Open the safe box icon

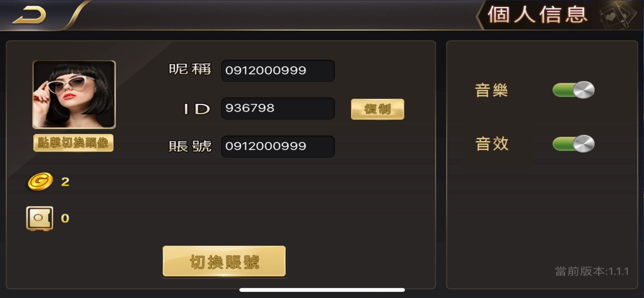[40, 218]
